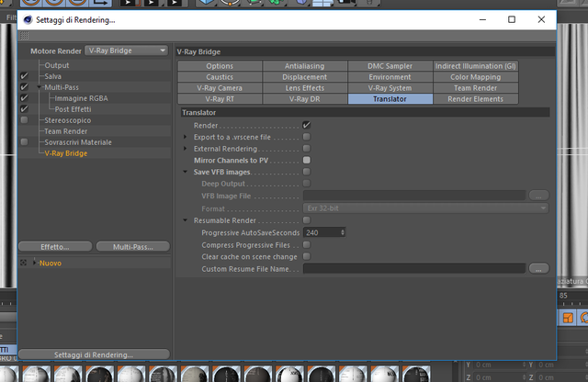588x382 pixels.
Task: Select the Translator tab
Action: 390,99
